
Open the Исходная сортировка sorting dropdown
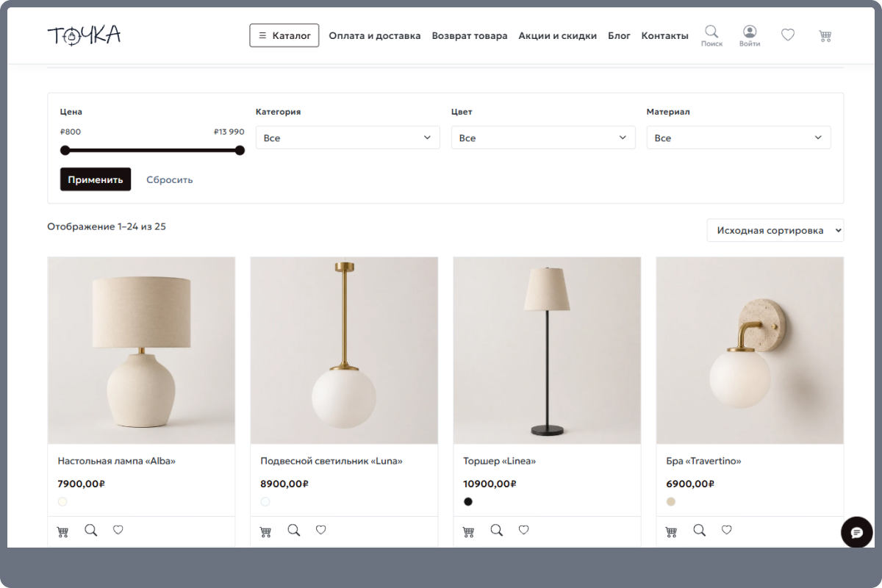pyautogui.click(x=775, y=230)
